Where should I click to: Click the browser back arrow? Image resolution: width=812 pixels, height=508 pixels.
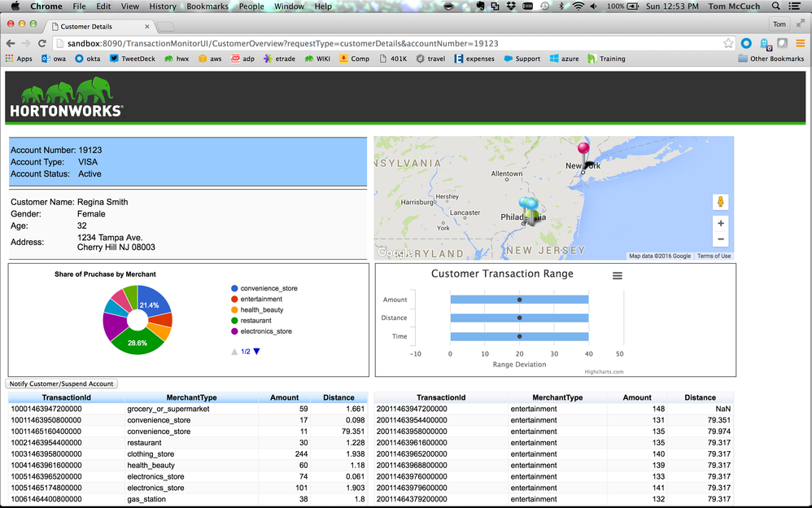[x=11, y=43]
